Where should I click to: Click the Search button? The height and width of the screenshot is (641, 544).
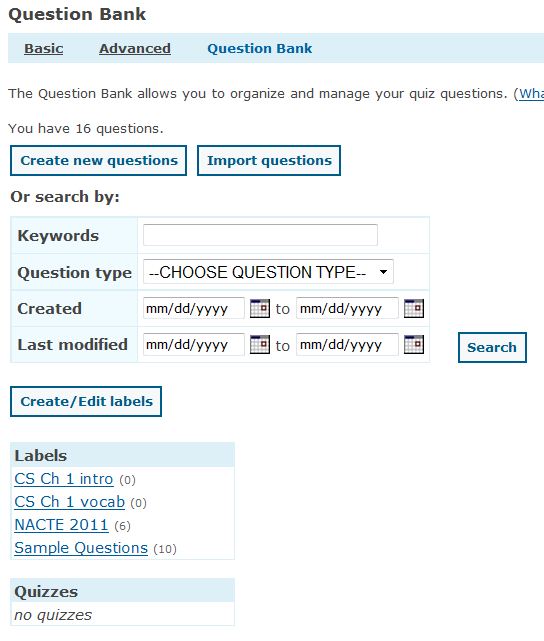click(492, 347)
